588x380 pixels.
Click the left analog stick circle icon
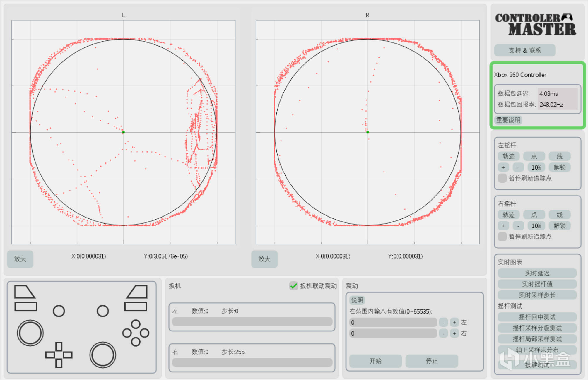tap(30, 333)
